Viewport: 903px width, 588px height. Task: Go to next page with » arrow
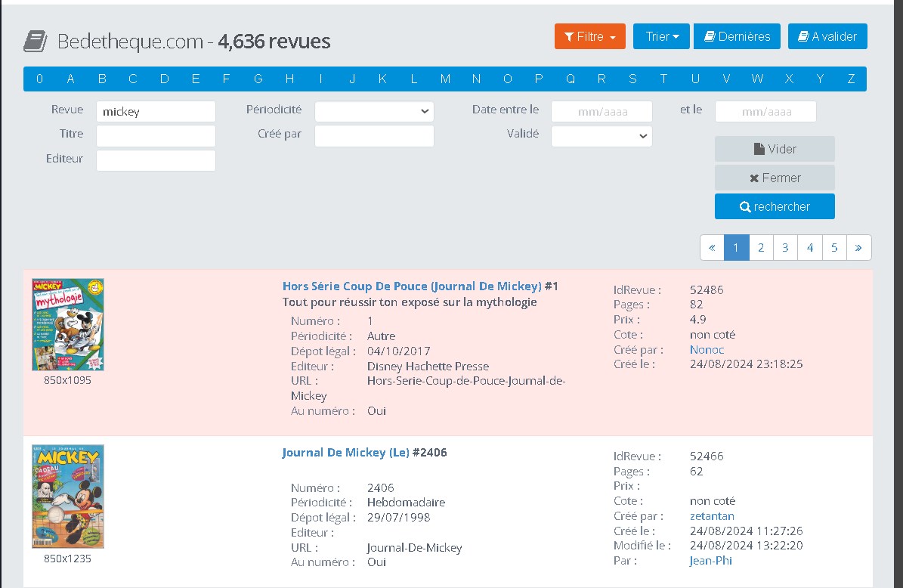point(859,247)
